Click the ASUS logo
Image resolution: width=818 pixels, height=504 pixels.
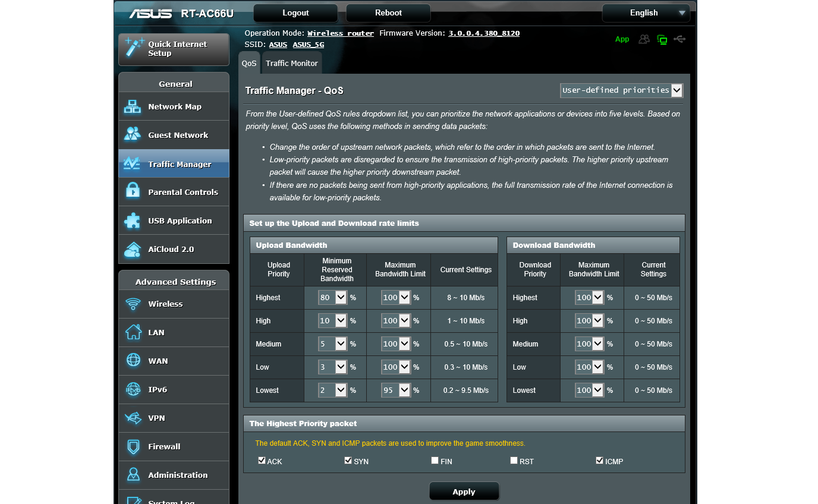coord(151,13)
